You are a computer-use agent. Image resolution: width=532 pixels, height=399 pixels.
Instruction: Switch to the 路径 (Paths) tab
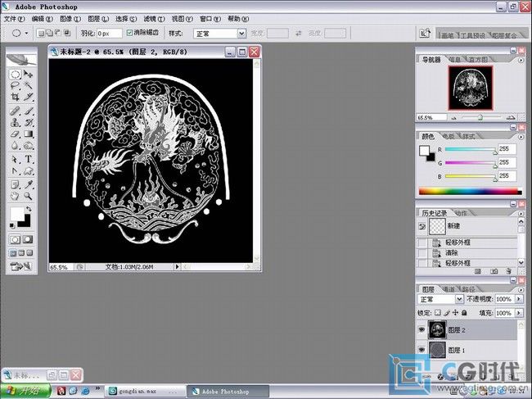coord(468,289)
